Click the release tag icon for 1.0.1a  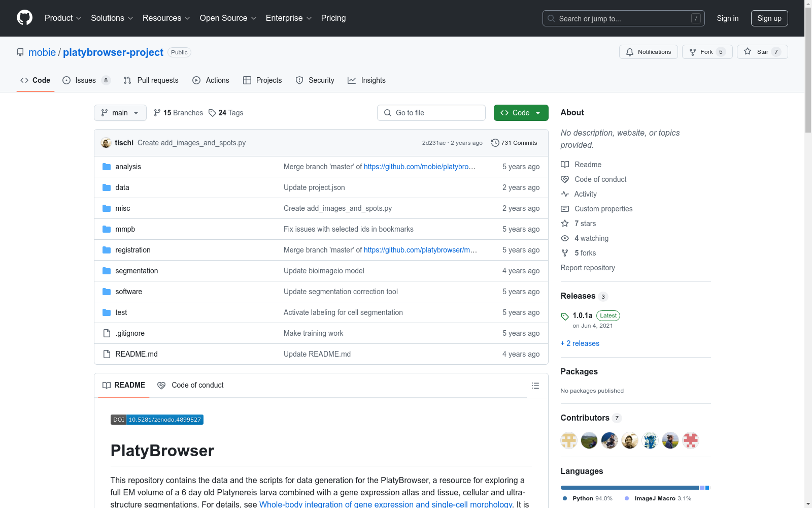click(565, 316)
